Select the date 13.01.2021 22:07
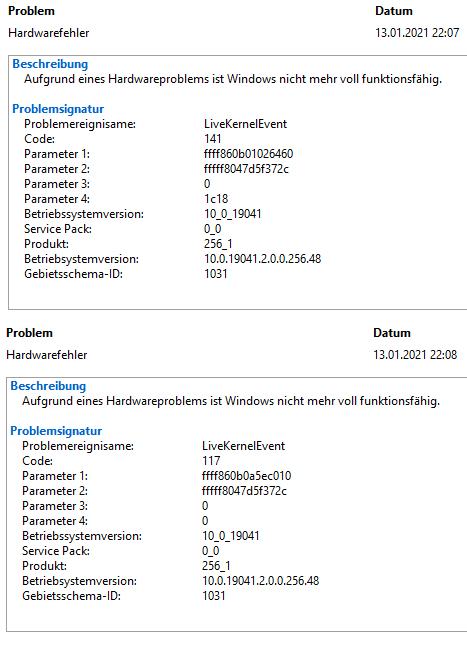The image size is (467, 650). coord(417,33)
